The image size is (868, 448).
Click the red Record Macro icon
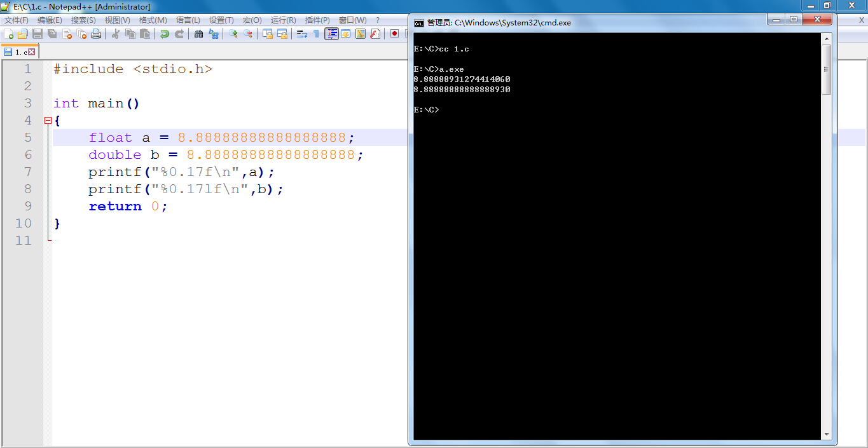(x=395, y=34)
